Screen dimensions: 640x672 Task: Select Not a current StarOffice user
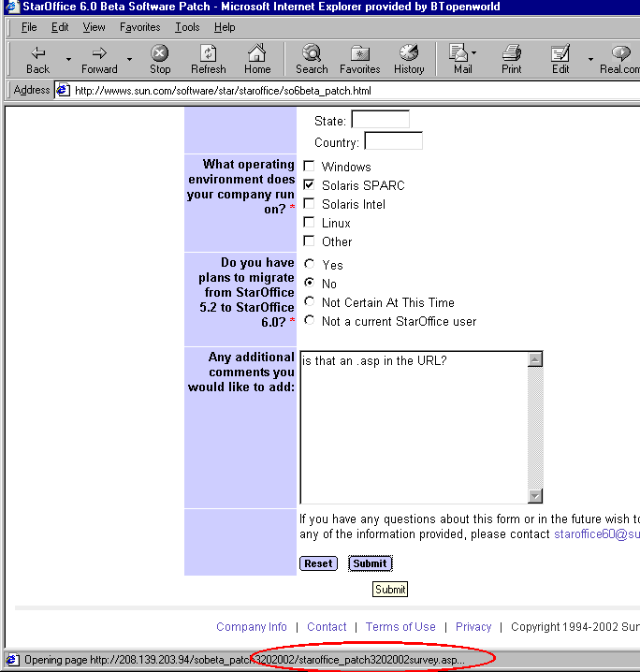(x=310, y=320)
